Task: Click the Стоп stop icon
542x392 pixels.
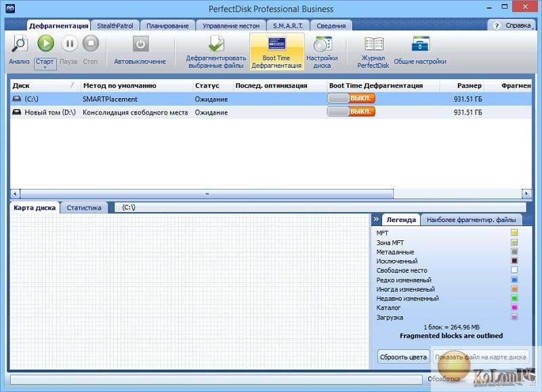Action: (91, 43)
